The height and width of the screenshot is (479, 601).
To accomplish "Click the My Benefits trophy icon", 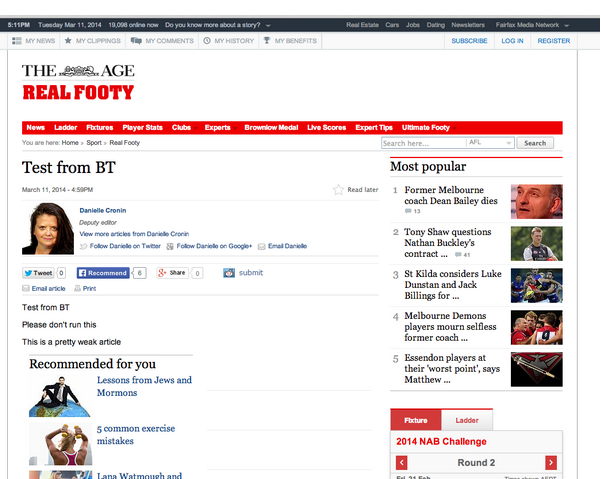I will (x=267, y=41).
